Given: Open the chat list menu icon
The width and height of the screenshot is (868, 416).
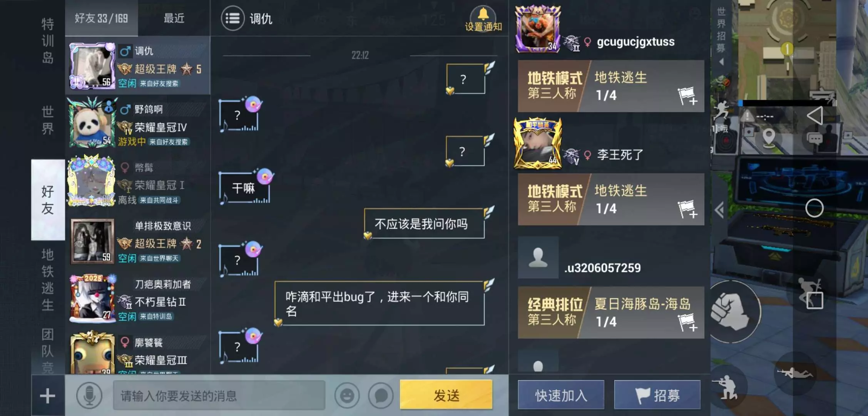Looking at the screenshot, I should [x=232, y=18].
